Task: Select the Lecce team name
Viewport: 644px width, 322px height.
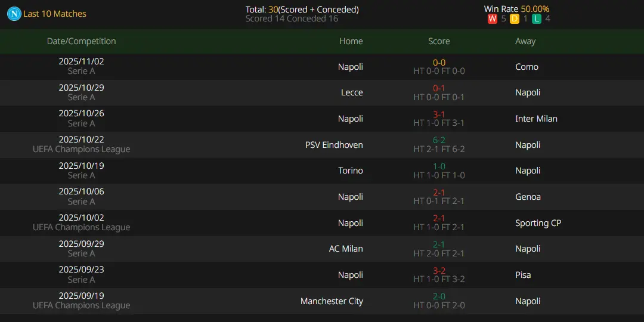Action: [352, 92]
